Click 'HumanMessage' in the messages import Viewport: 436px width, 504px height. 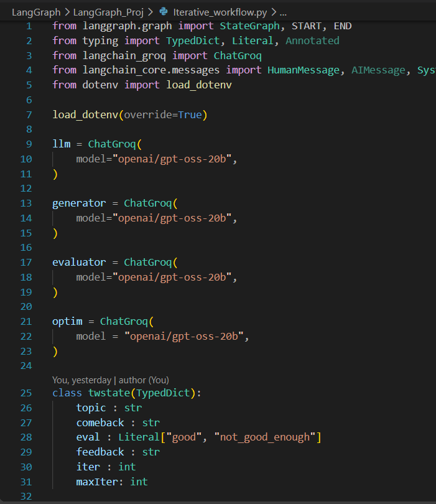(304, 70)
